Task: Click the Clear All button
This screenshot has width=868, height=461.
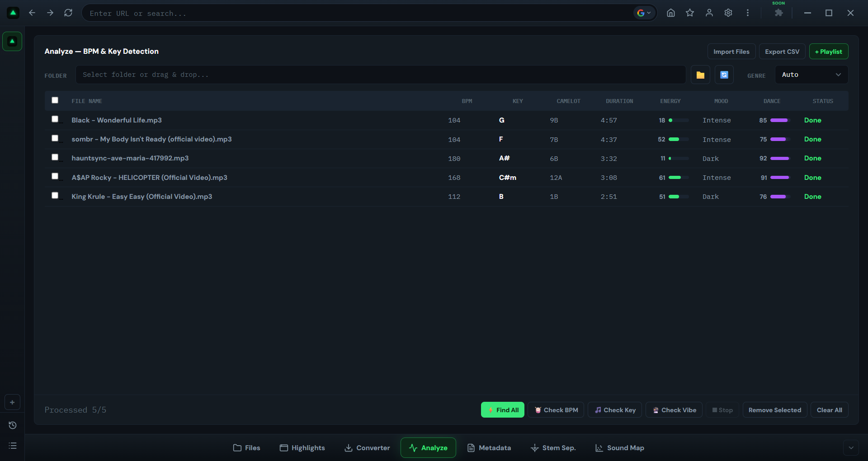Action: (x=830, y=410)
